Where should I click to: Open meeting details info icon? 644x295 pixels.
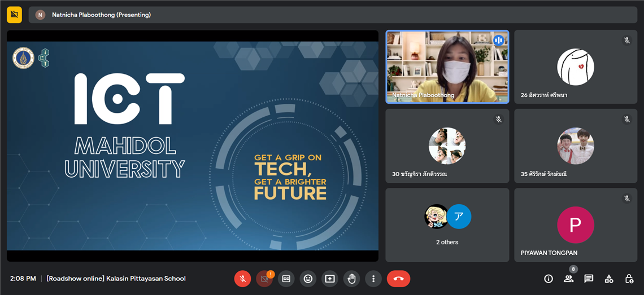pos(548,279)
